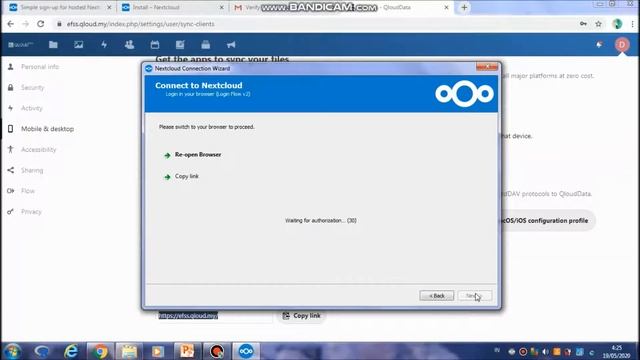Close the Nextcloud Connection Wizard window
640x360 pixels.
pyautogui.click(x=487, y=67)
